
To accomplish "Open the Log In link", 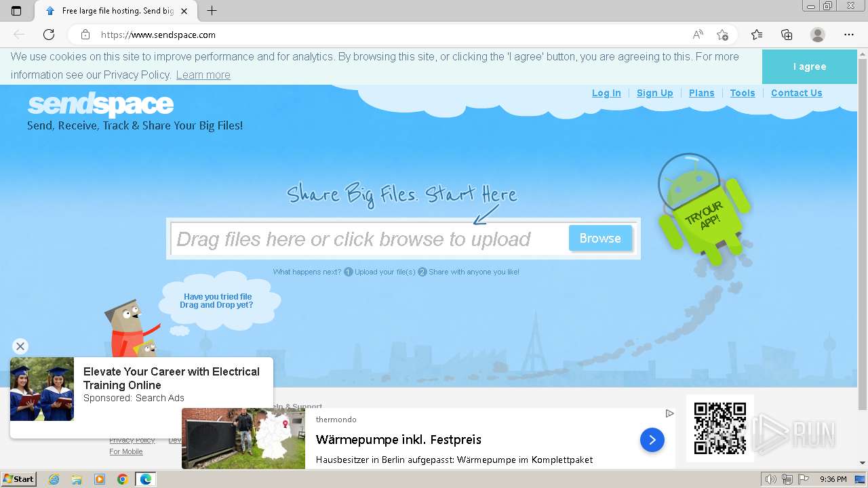I will click(x=606, y=93).
